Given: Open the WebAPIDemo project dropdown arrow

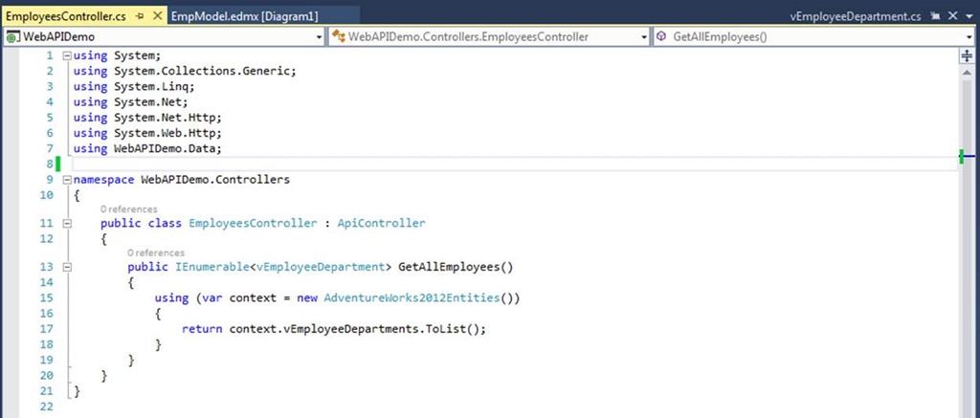Looking at the screenshot, I should (x=320, y=37).
